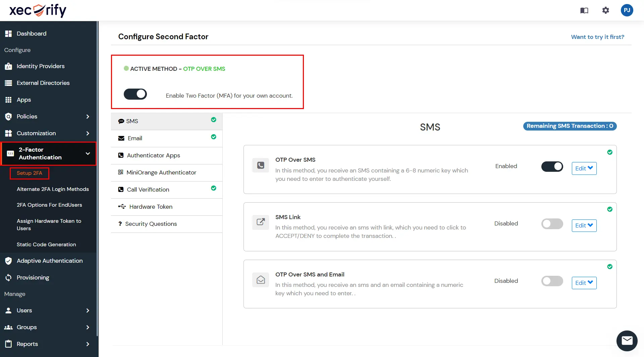The width and height of the screenshot is (644, 357).
Task: Click the Call Verification phone icon
Action: click(121, 190)
